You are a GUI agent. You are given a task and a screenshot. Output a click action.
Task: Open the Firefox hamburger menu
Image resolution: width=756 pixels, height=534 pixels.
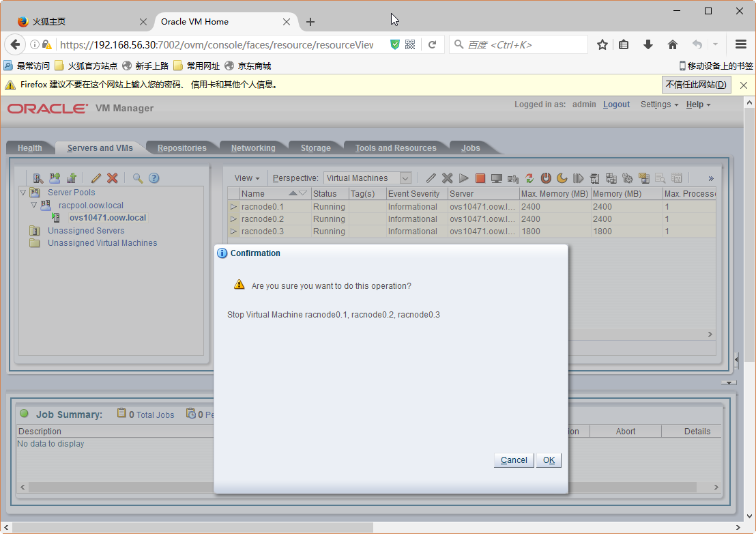tap(741, 45)
